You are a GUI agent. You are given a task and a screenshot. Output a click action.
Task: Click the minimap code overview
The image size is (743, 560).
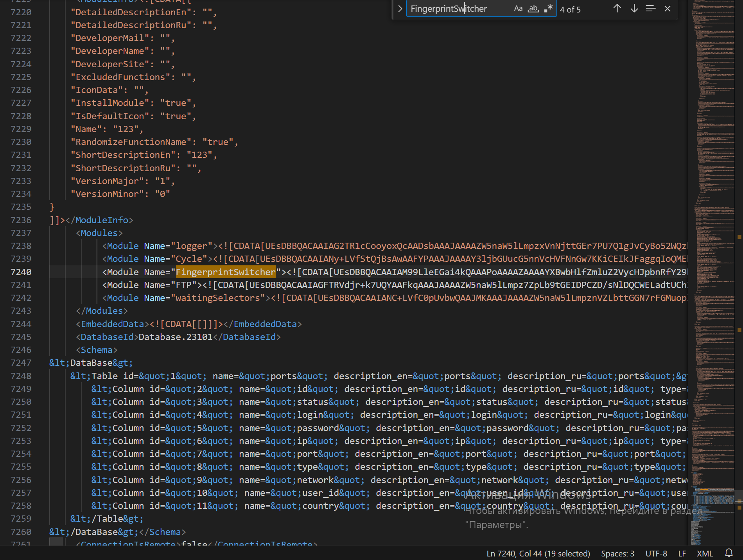(x=714, y=234)
